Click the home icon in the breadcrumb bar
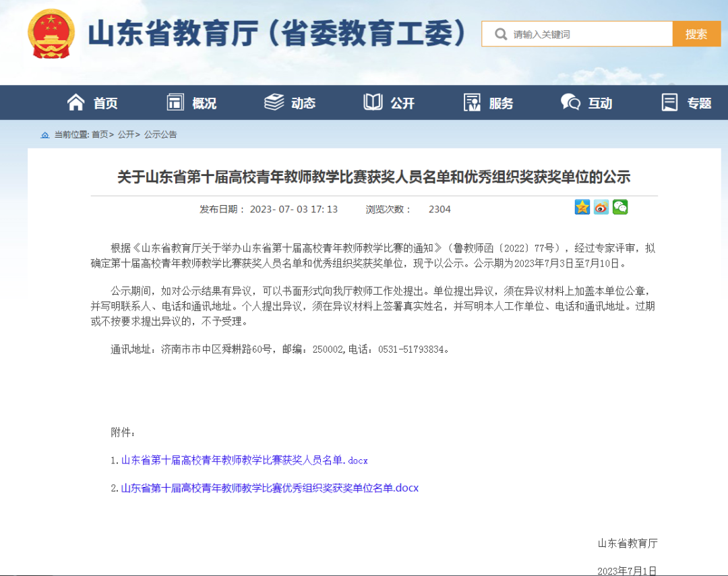 click(x=46, y=134)
